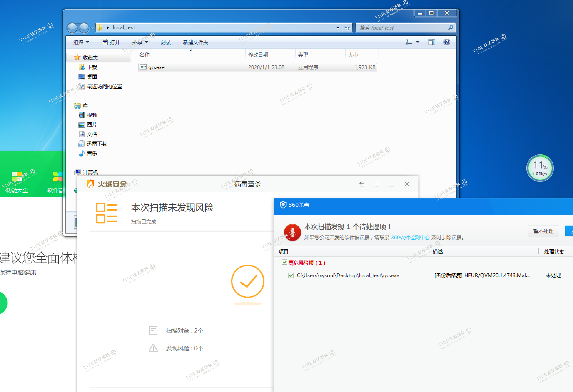This screenshot has height=392, width=573.
Task: Toggle the preview pane icon
Action: [x=431, y=42]
